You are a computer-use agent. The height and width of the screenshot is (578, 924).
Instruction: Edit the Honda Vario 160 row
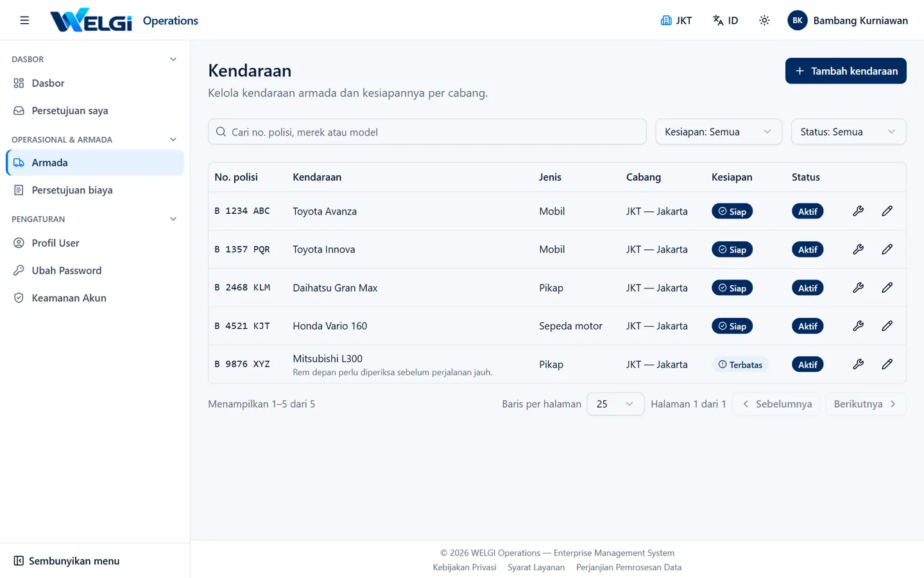(x=887, y=326)
